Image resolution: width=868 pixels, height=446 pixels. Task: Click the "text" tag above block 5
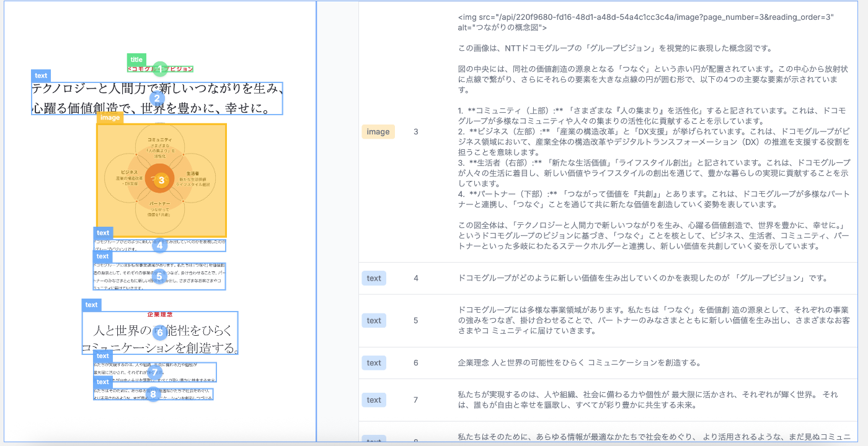click(103, 256)
